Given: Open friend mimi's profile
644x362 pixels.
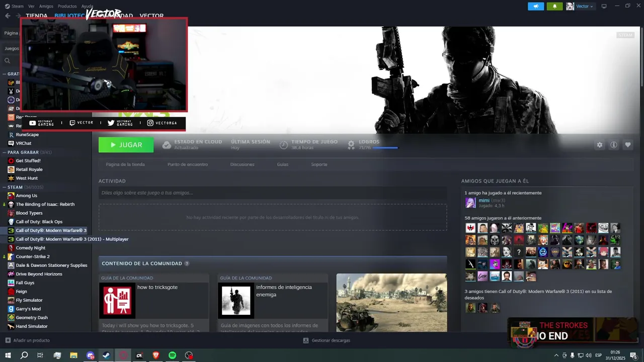Looking at the screenshot, I should click(x=484, y=201).
